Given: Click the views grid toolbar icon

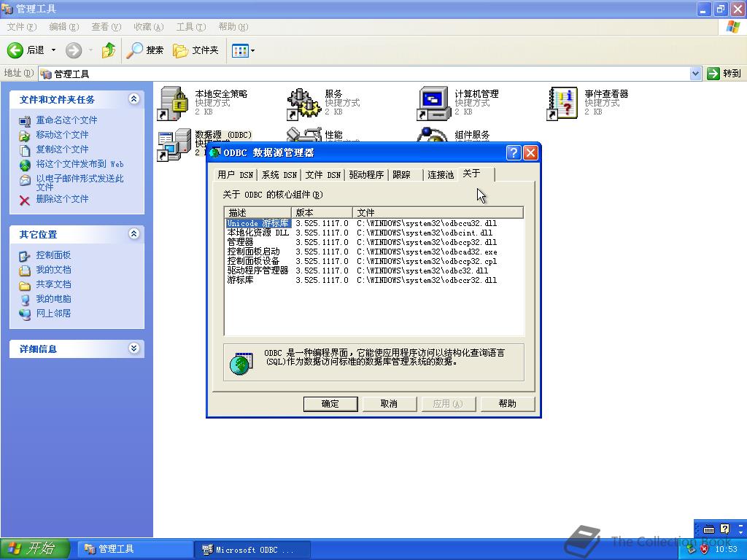Looking at the screenshot, I should click(x=239, y=50).
